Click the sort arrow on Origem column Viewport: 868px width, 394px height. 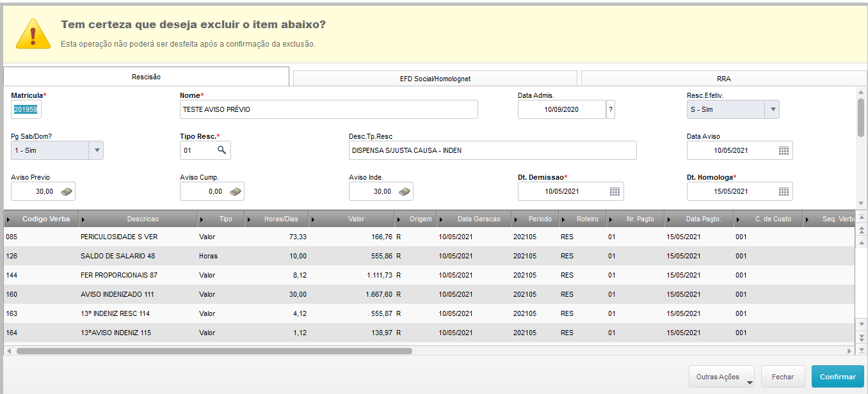(x=398, y=219)
